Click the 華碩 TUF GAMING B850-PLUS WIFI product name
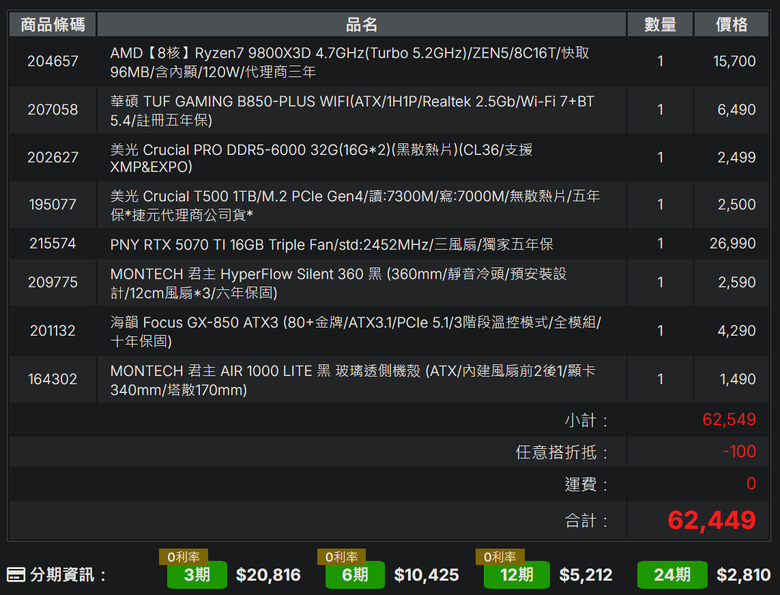 352,110
